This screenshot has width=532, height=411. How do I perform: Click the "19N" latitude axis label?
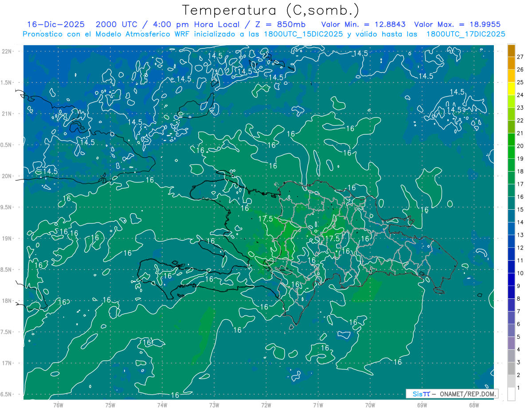coord(7,239)
